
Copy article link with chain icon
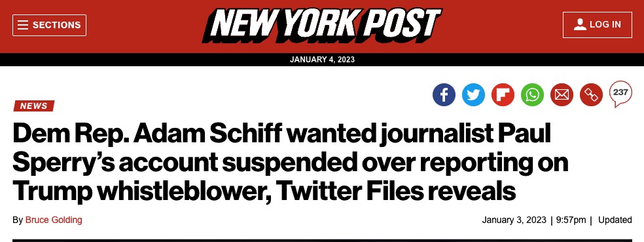[x=591, y=94]
